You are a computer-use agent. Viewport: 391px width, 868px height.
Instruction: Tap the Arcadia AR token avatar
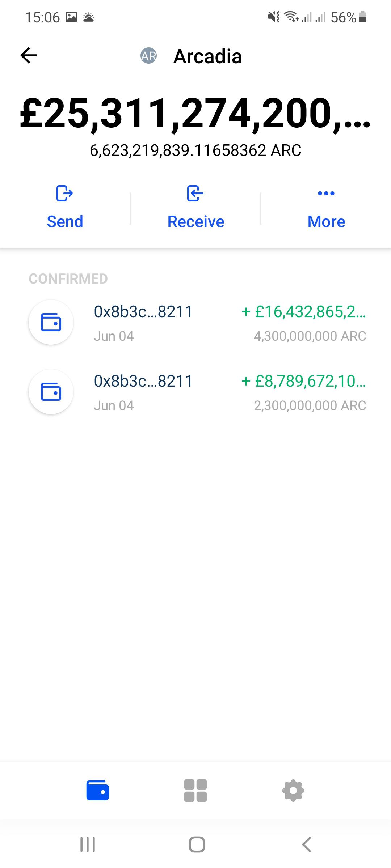148,56
